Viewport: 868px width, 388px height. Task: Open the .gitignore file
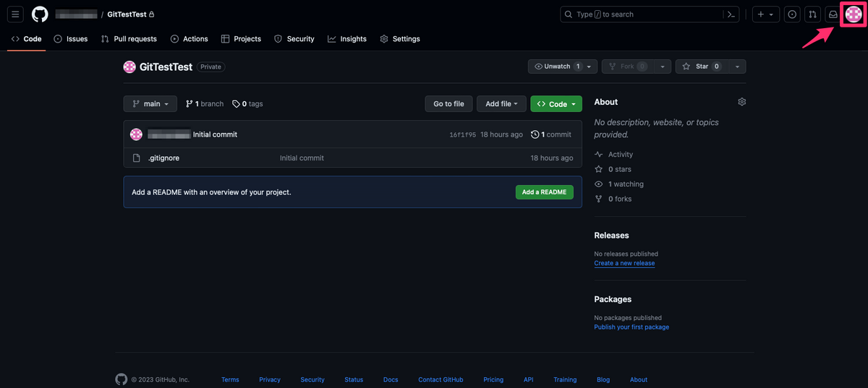[163, 158]
